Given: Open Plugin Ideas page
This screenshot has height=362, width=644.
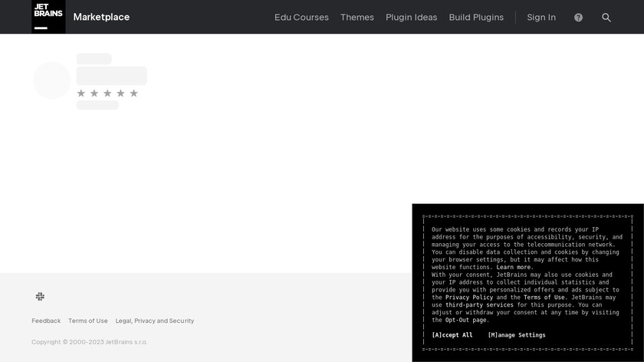Looking at the screenshot, I should [411, 17].
